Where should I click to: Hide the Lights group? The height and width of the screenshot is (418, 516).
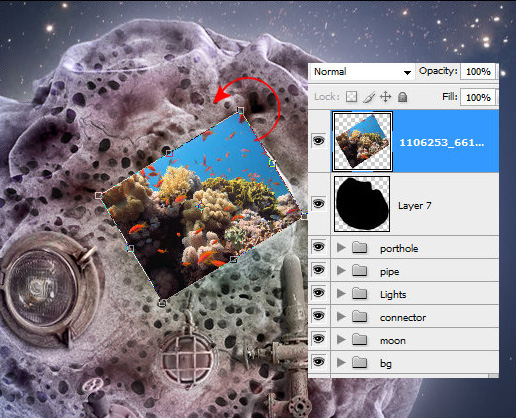point(319,293)
